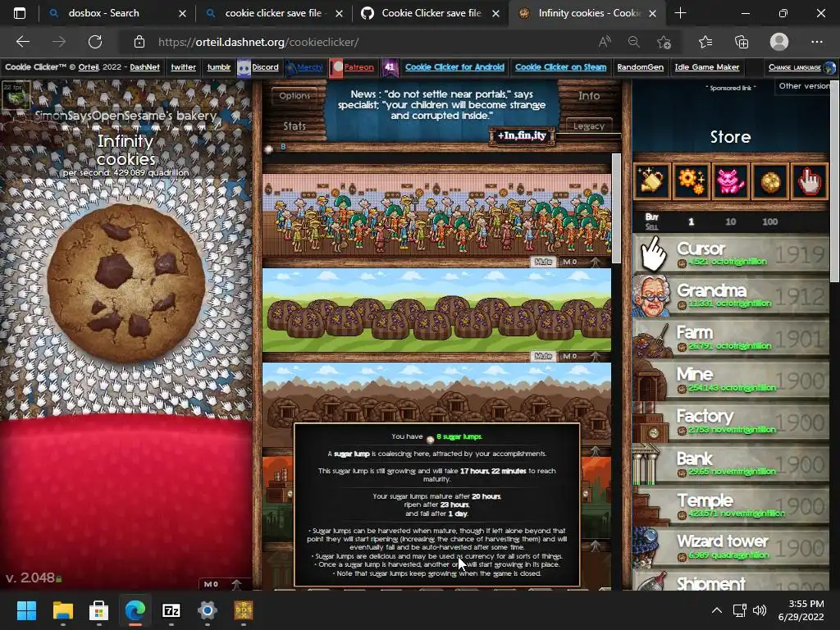
Task: Open a new browser tab
Action: pyautogui.click(x=680, y=13)
